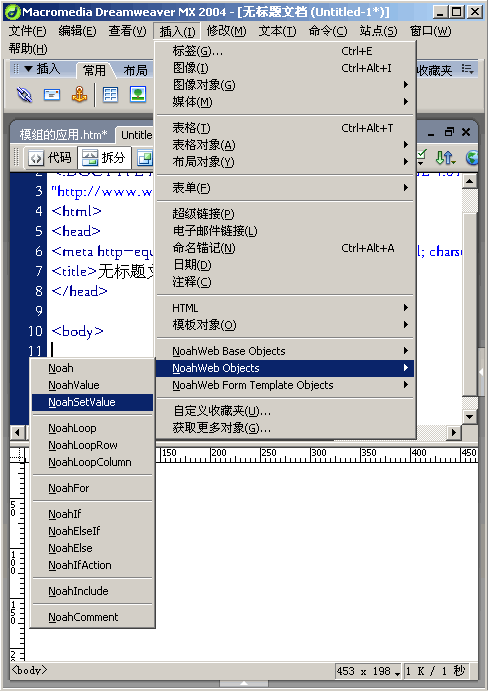Viewport: 488px width, 691px height.
Task: Select NoahLoopRow from submenu
Action: click(x=93, y=445)
